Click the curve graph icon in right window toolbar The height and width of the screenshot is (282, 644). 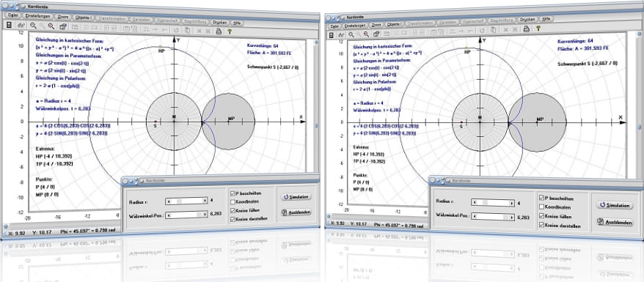[341, 34]
